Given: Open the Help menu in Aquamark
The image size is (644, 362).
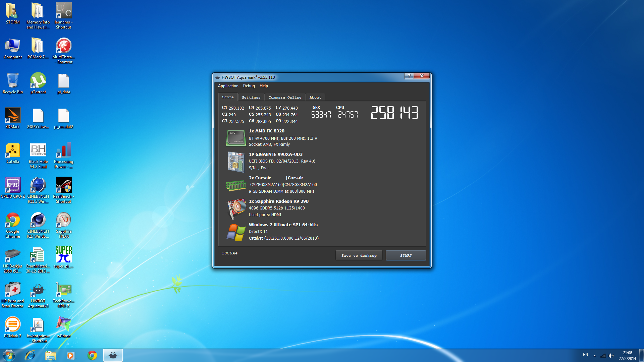Looking at the screenshot, I should pyautogui.click(x=264, y=86).
